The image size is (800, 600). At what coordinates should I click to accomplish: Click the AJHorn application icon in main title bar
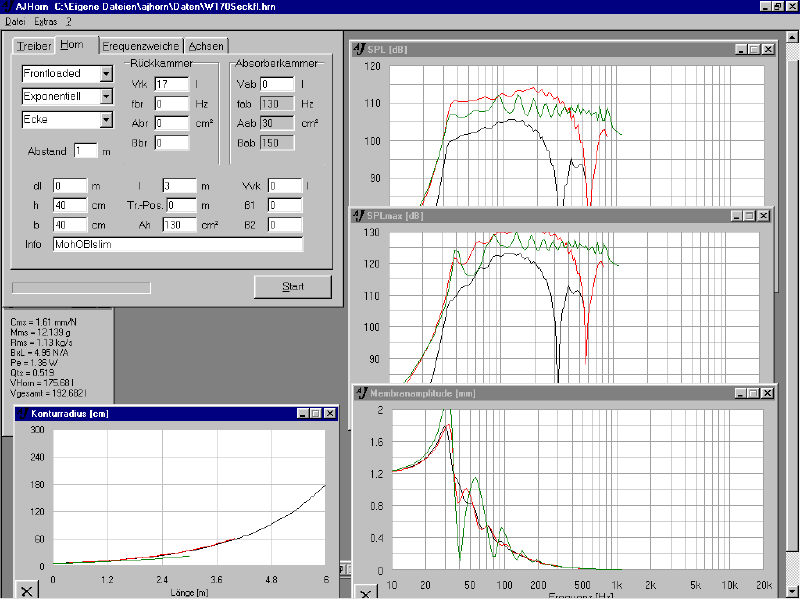(7, 6)
